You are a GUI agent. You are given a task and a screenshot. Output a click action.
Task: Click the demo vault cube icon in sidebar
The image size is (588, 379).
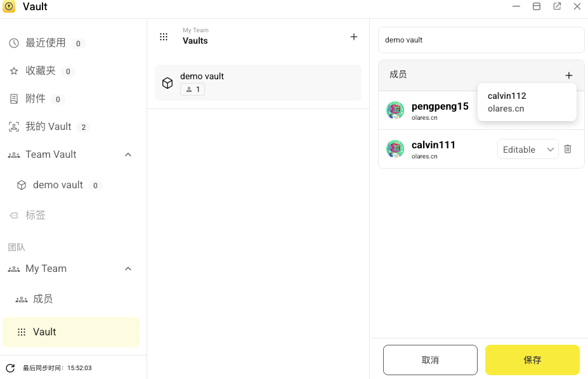click(21, 184)
